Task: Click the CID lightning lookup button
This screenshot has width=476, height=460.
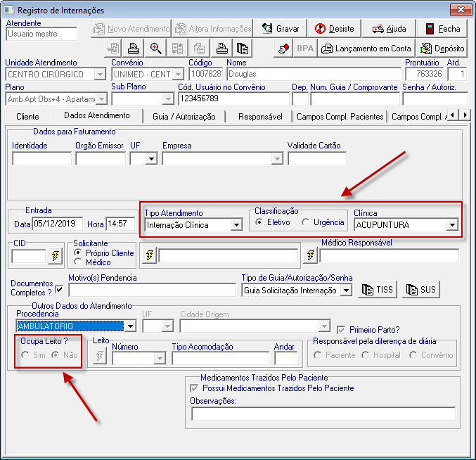Action: [56, 256]
